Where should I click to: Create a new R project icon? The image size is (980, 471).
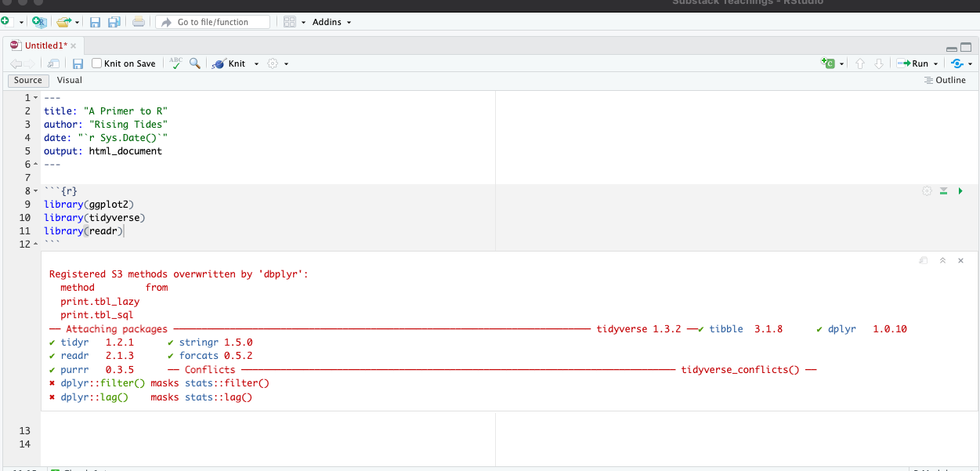coord(39,22)
